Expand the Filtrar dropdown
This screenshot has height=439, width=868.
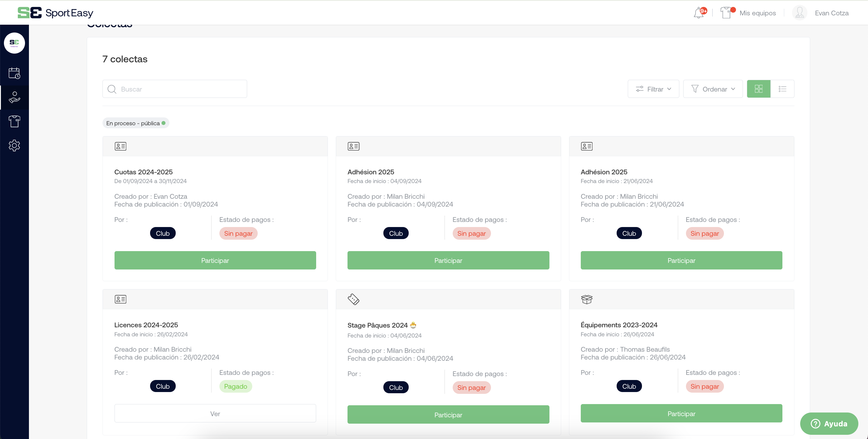tap(653, 89)
